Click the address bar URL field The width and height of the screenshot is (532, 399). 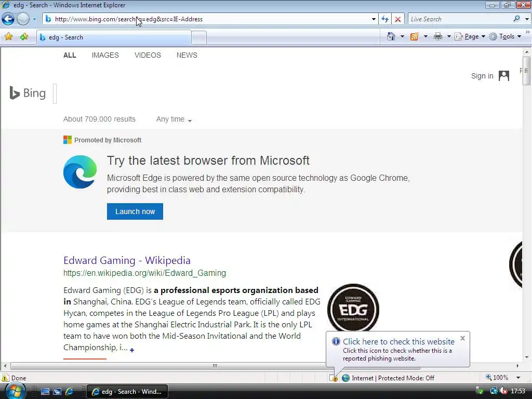[x=207, y=19]
